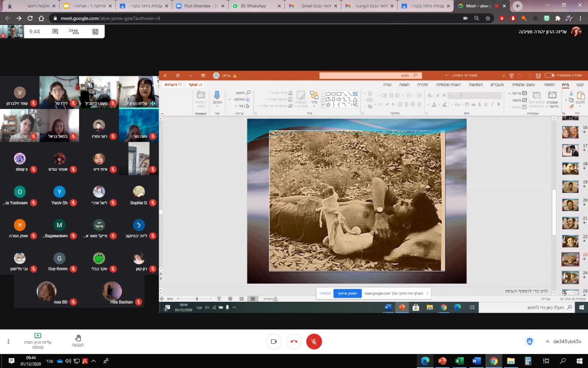Turn on camera in Meet controls
The height and width of the screenshot is (368, 588).
click(274, 342)
